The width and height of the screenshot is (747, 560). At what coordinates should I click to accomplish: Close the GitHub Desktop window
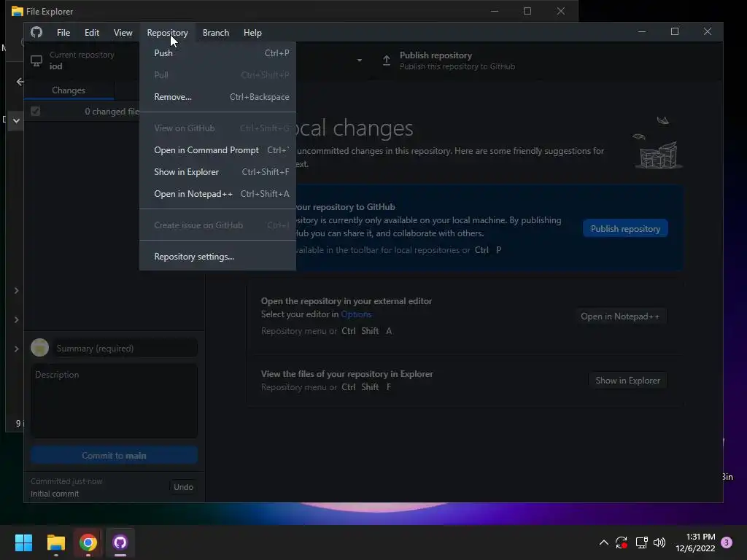pos(708,31)
